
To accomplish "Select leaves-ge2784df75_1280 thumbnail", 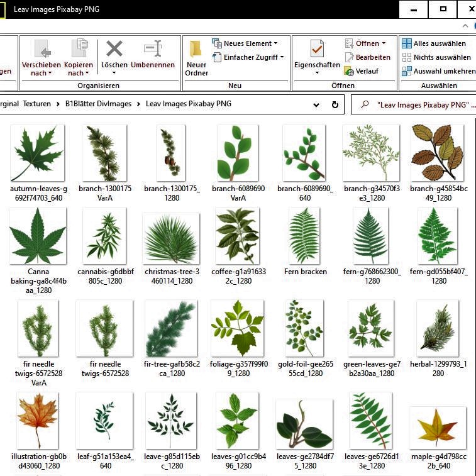I will tap(304, 424).
